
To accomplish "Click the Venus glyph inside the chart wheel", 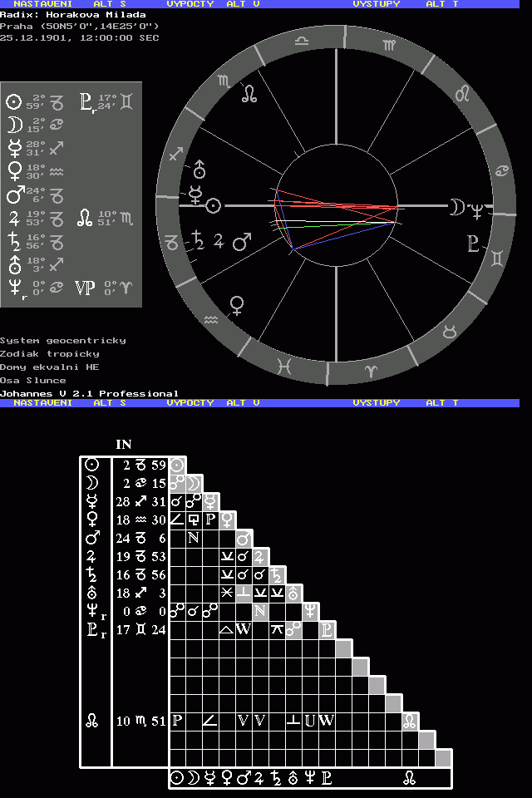I will click(237, 304).
